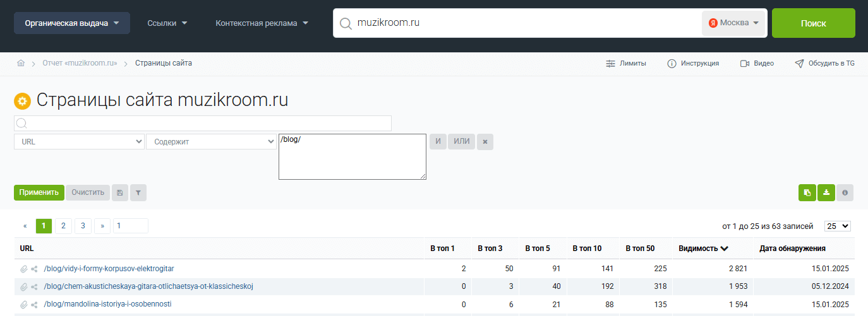Open the URL field selector dropdown
Image resolution: width=868 pixels, height=316 pixels.
click(79, 142)
